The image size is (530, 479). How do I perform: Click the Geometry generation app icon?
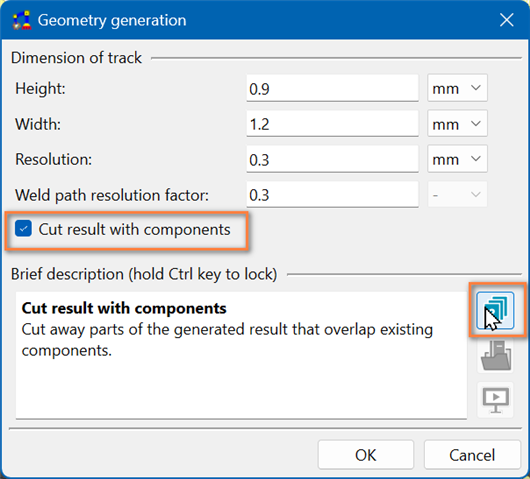(22, 20)
